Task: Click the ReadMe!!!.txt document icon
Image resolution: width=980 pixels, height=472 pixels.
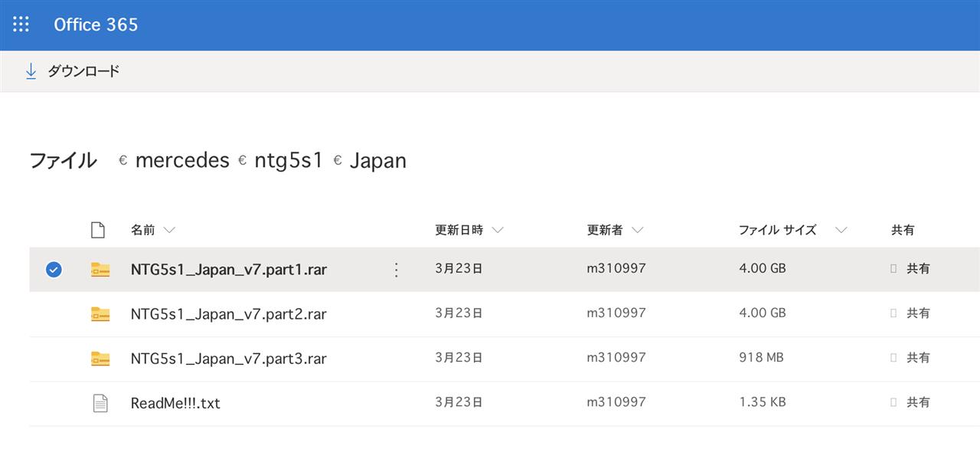Action: coord(100,402)
